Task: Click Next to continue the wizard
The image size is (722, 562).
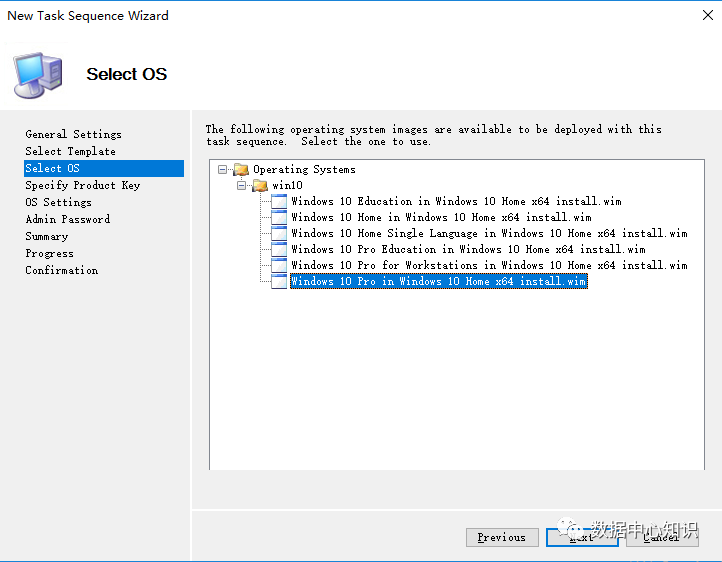Action: click(x=582, y=537)
